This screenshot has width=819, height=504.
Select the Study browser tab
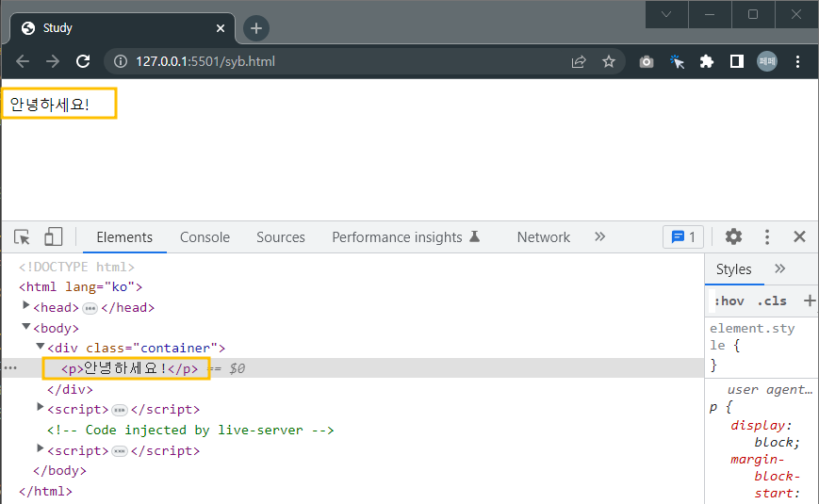pos(123,28)
